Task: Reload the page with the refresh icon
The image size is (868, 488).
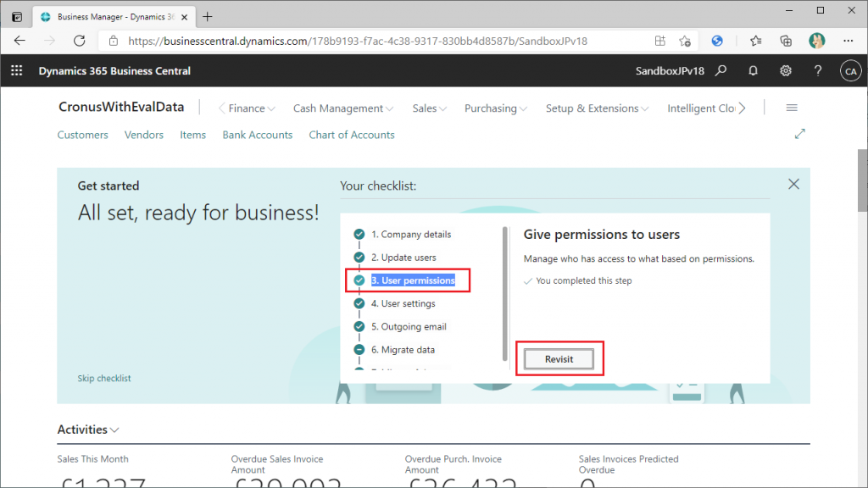Action: 80,41
